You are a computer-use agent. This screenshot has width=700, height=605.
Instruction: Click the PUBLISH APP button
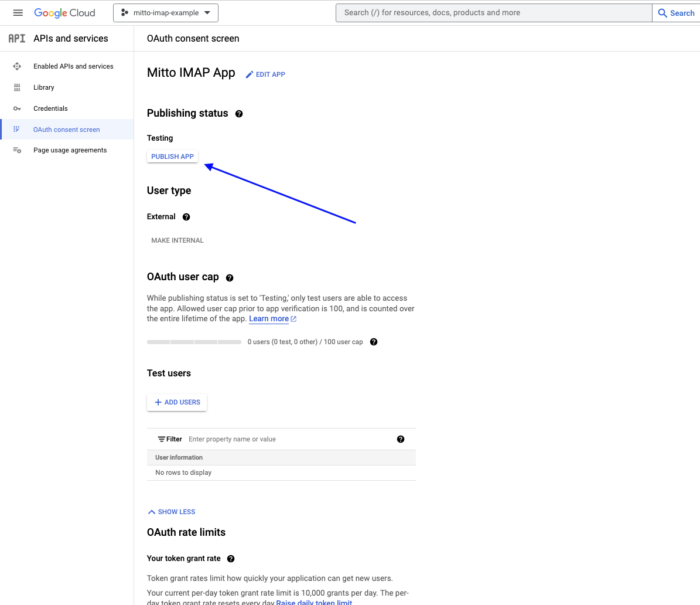pos(172,157)
